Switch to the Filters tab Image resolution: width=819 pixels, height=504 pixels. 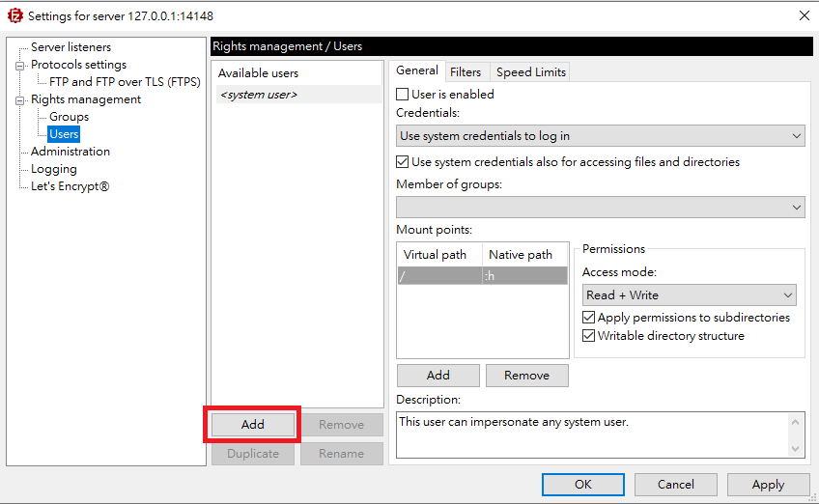[466, 72]
